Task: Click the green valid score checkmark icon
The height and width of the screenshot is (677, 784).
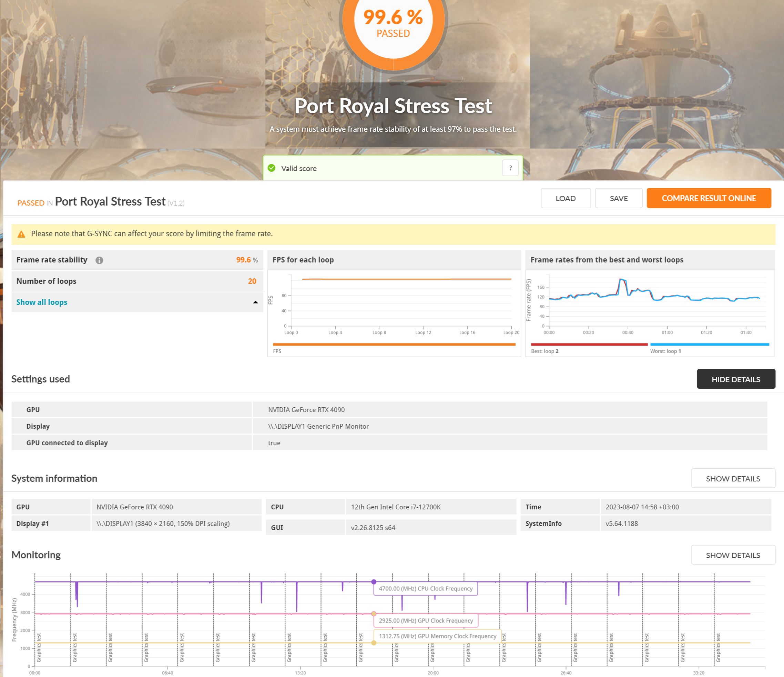Action: click(271, 168)
